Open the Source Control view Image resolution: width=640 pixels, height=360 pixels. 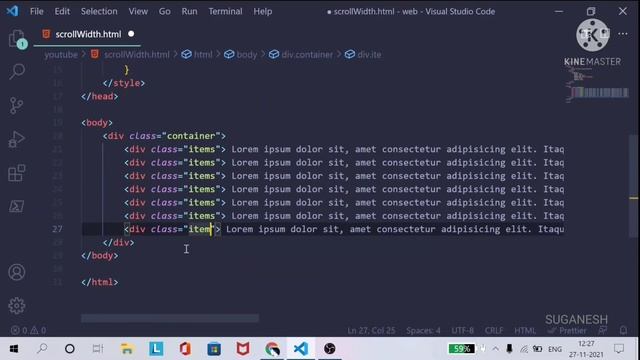(x=16, y=105)
